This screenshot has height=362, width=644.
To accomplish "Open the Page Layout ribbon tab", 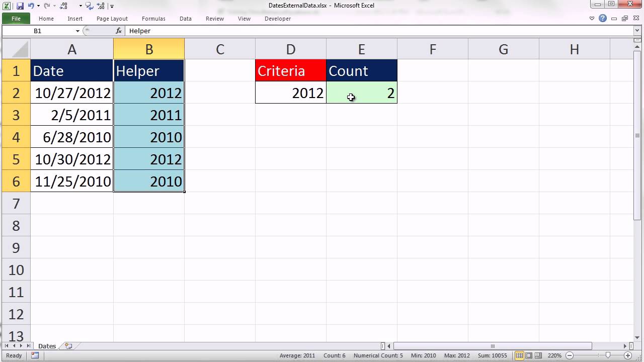I will [112, 19].
